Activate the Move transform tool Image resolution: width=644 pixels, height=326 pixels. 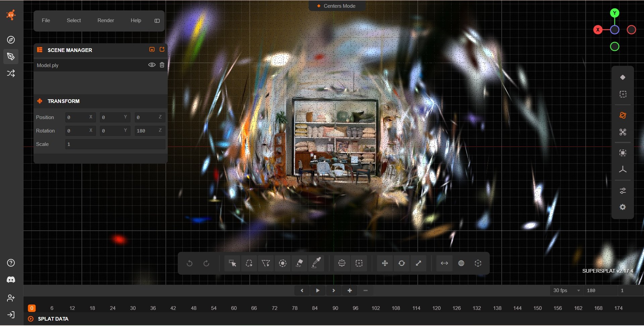385,263
